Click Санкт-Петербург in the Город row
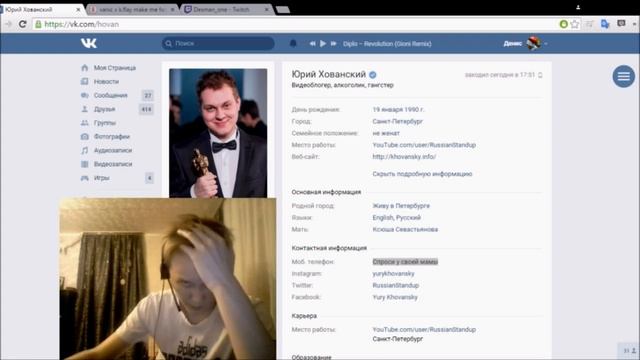The width and height of the screenshot is (640, 360). pos(398,121)
